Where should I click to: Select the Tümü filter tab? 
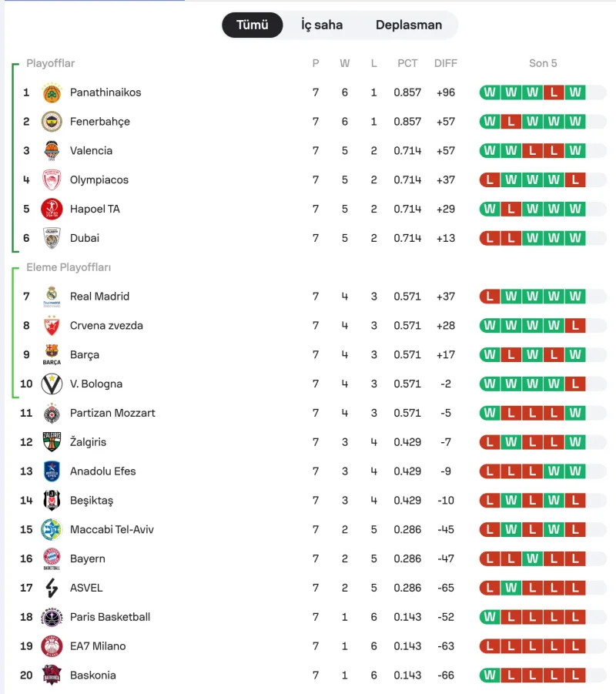253,25
